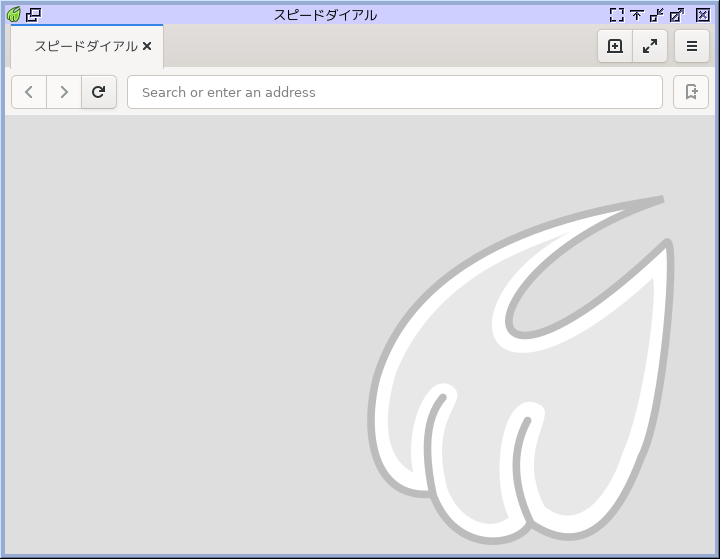
Task: Click the overlapping windows icon in the title bar
Action: click(33, 15)
